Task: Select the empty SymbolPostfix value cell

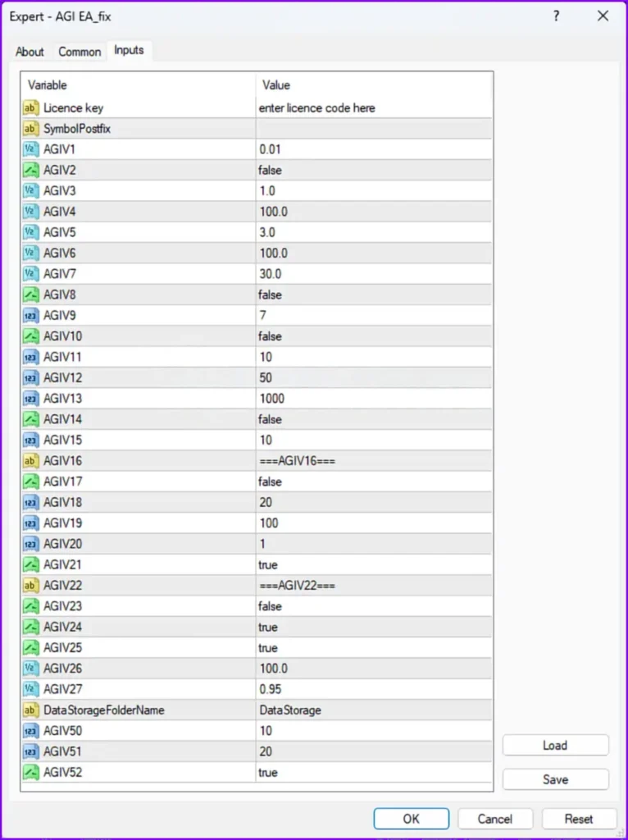Action: pyautogui.click(x=374, y=129)
